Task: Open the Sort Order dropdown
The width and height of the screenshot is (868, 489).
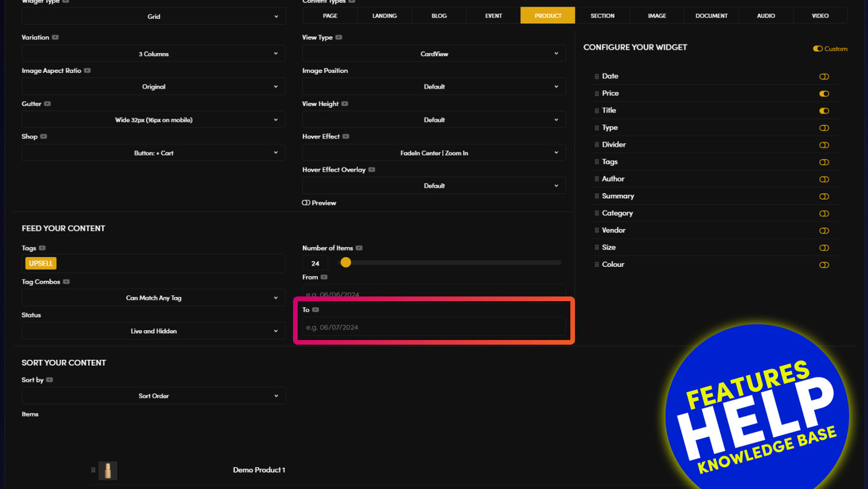Action: [x=154, y=396]
